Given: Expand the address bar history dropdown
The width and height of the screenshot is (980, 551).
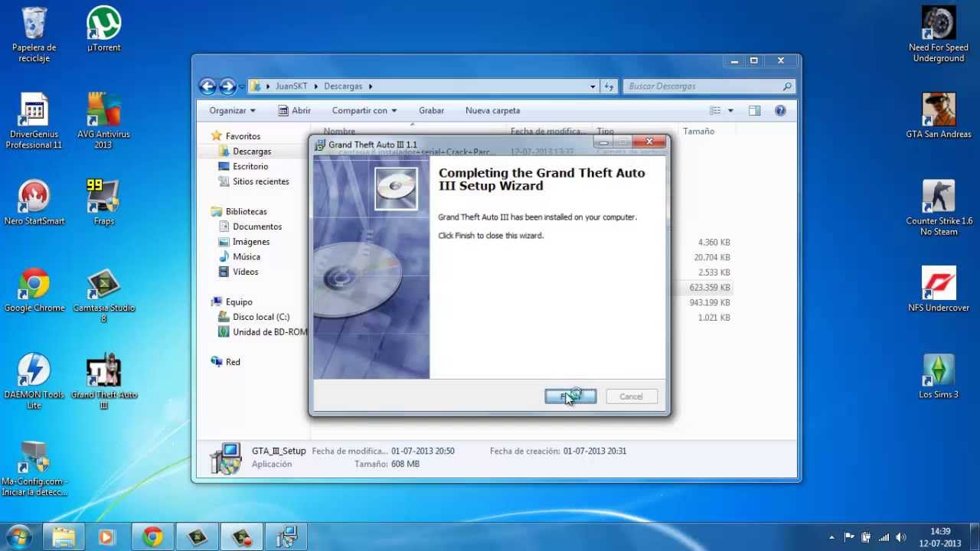Looking at the screenshot, I should point(593,86).
